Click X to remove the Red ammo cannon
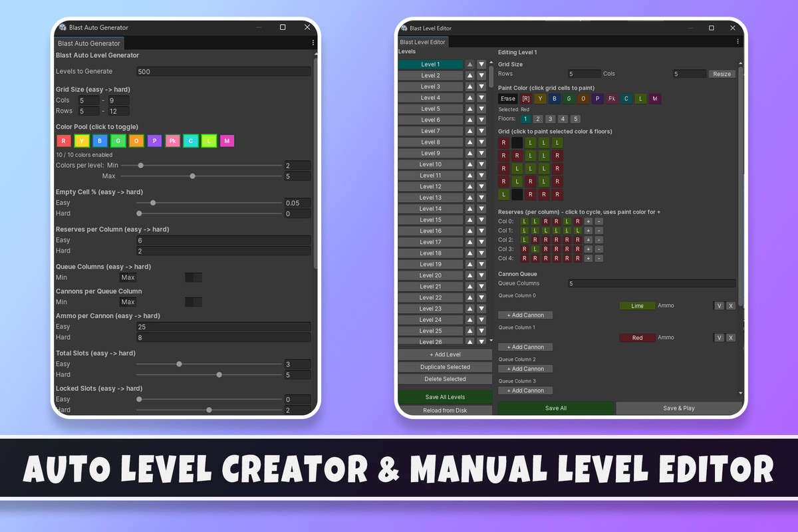Viewport: 798px width, 532px height. [730, 337]
